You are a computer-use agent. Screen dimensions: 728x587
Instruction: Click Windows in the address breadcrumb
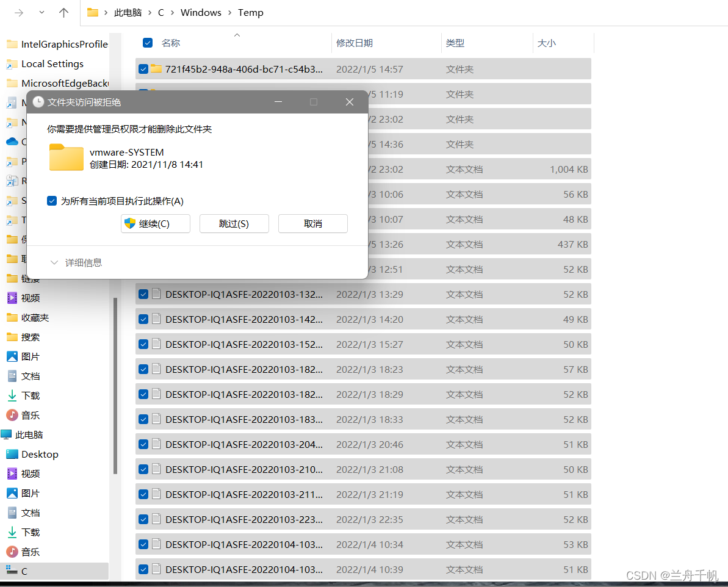pyautogui.click(x=201, y=13)
